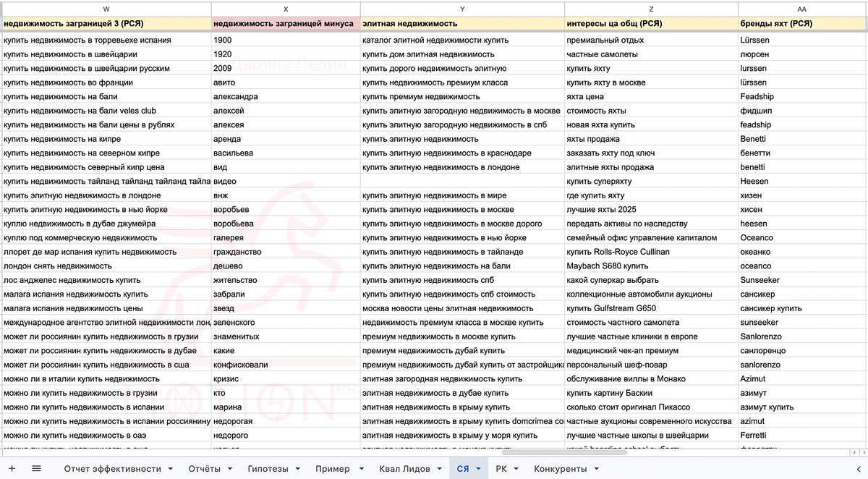The width and height of the screenshot is (868, 479).
Task: Open dropdown arrow on Отчет эффективности tab
Action: pyautogui.click(x=171, y=469)
